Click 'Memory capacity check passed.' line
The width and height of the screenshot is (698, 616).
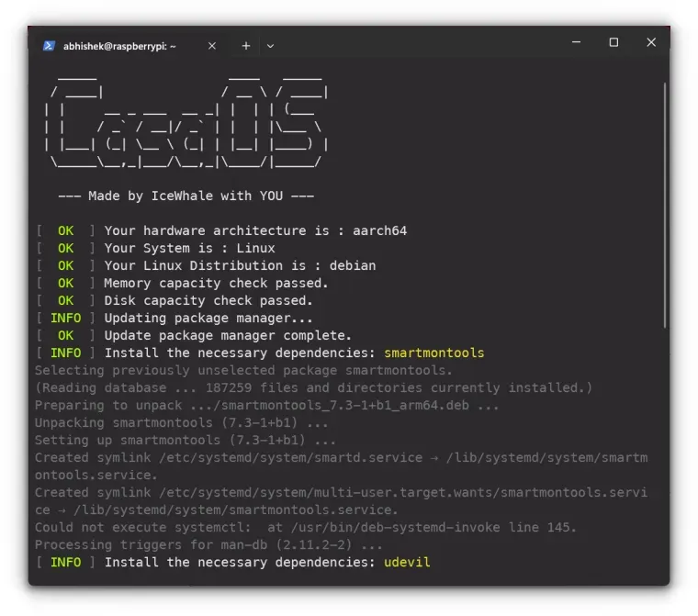click(x=216, y=283)
